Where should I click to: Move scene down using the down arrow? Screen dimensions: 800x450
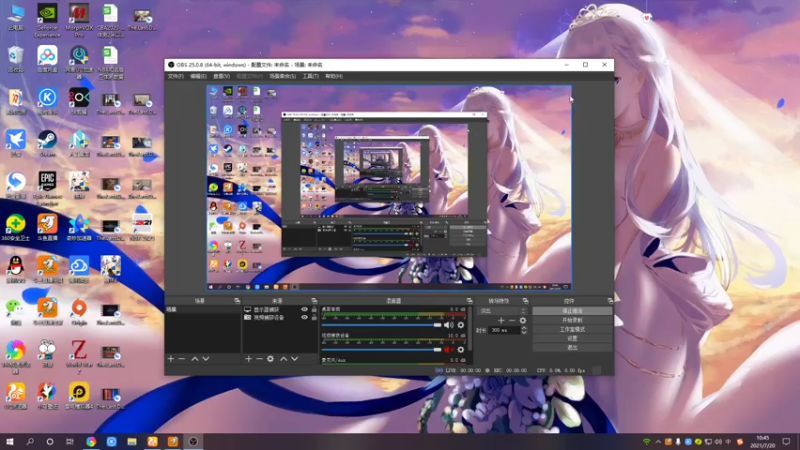click(206, 359)
